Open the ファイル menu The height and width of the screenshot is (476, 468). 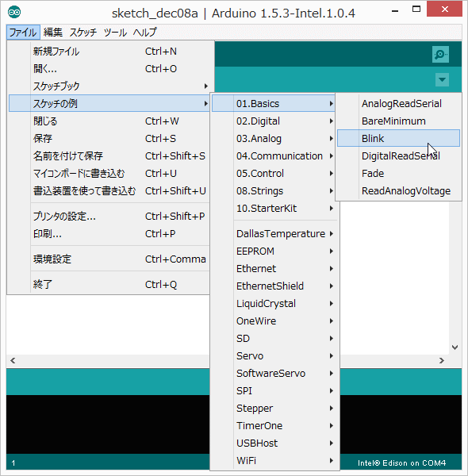tap(23, 33)
